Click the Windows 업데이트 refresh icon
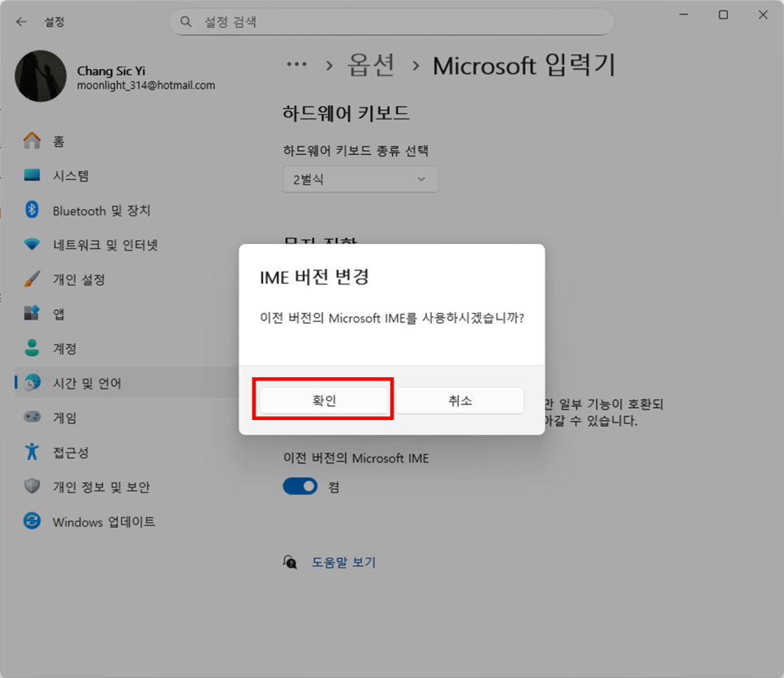The image size is (784, 678). click(x=32, y=521)
